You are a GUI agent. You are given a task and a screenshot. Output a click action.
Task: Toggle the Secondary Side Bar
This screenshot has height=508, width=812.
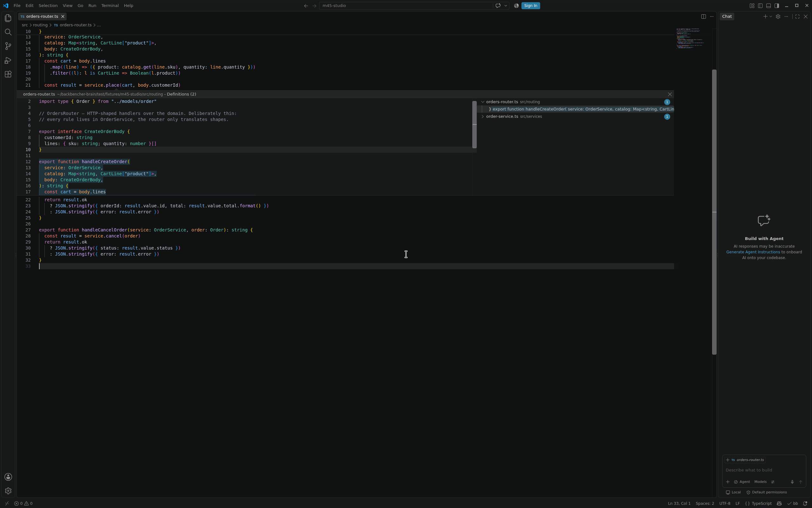click(x=777, y=6)
